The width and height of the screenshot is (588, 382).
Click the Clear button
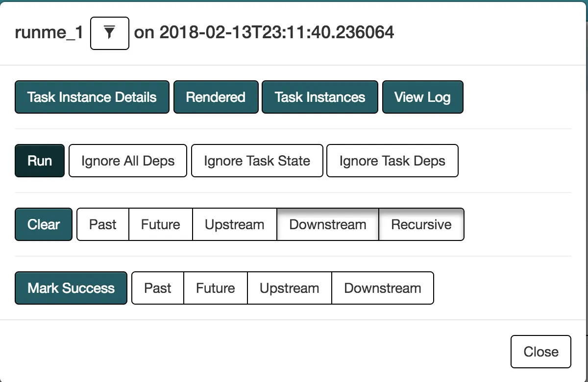(x=44, y=224)
